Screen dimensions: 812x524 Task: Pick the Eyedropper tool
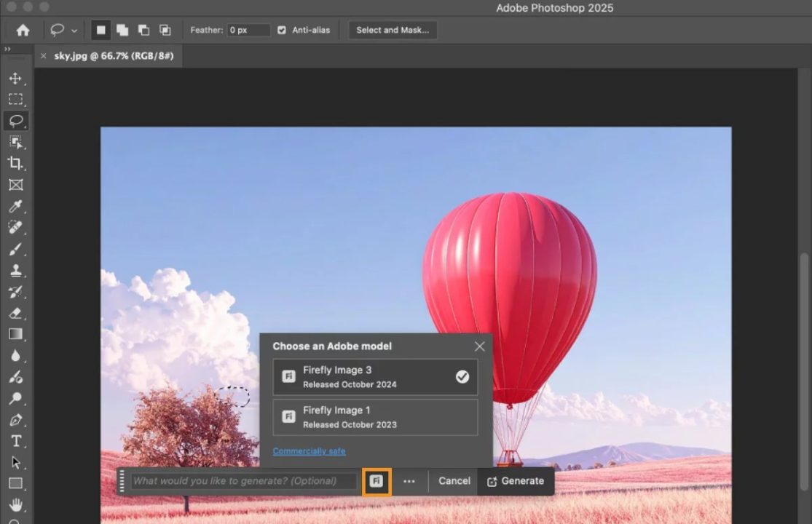pyautogui.click(x=15, y=207)
